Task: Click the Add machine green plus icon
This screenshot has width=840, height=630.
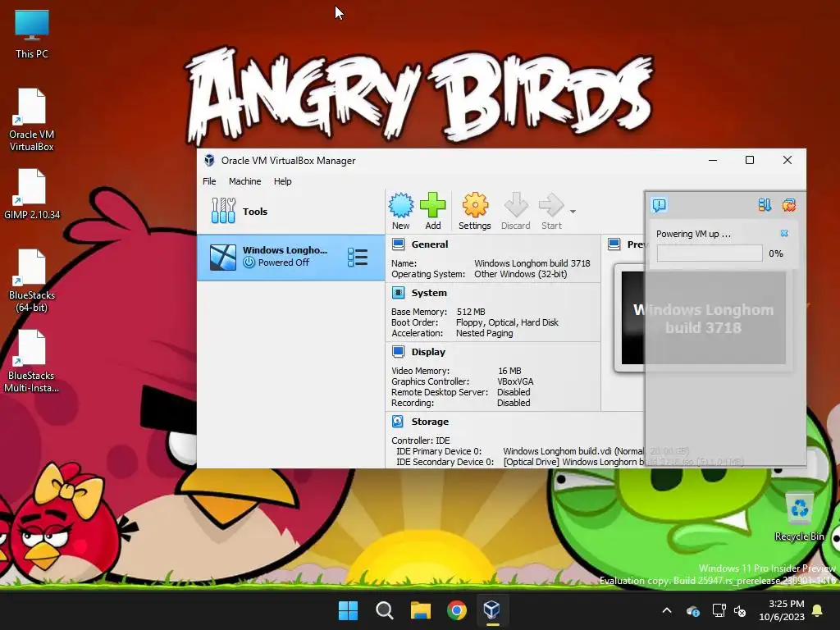Action: pos(433,205)
